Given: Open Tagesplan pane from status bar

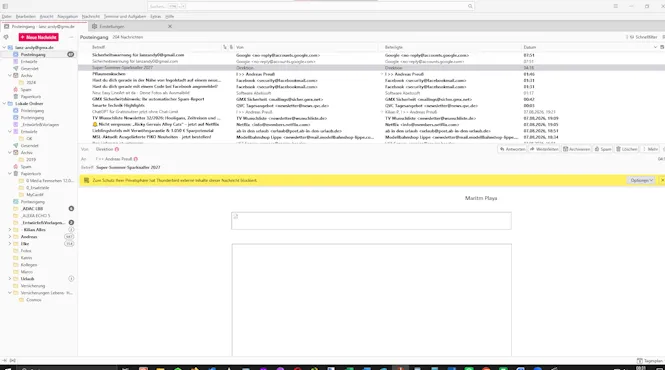Looking at the screenshot, I should pos(650,361).
